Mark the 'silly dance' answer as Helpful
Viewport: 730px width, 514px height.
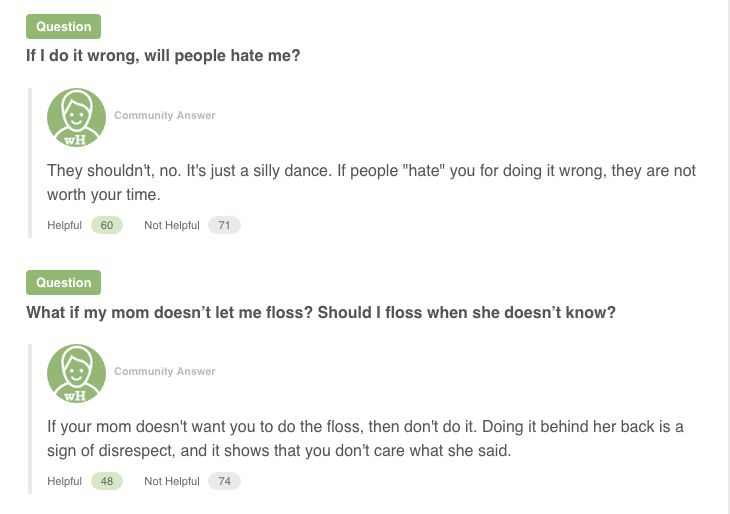[x=64, y=225]
